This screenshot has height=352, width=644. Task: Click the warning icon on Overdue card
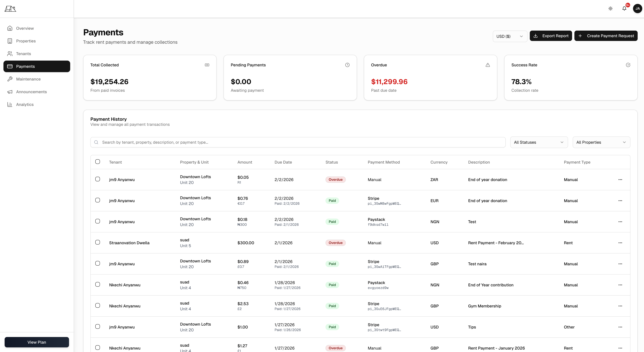pos(487,65)
